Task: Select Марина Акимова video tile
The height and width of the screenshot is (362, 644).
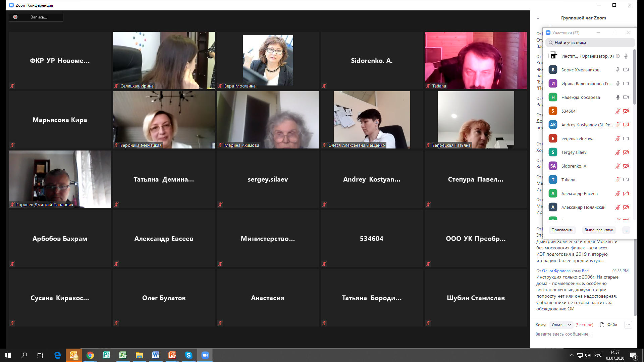Action: [268, 120]
